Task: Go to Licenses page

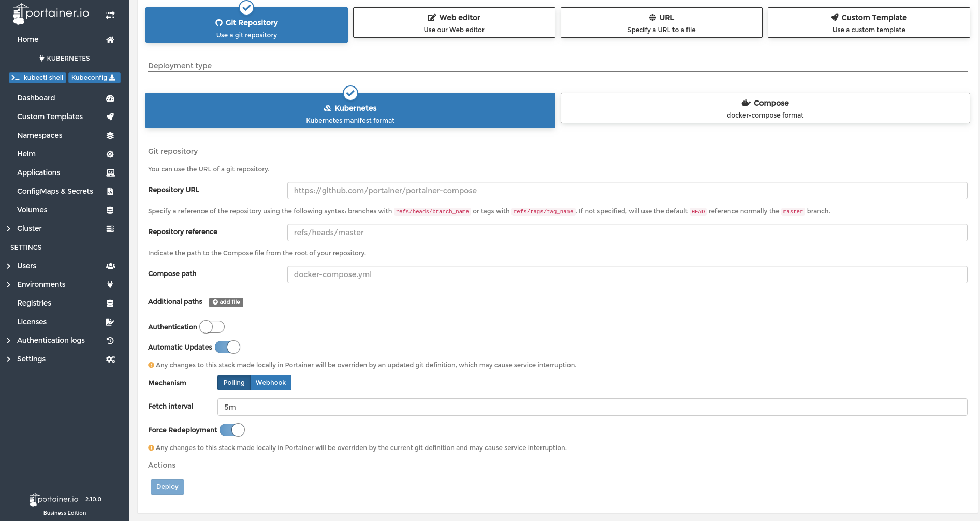Action: [x=32, y=322]
